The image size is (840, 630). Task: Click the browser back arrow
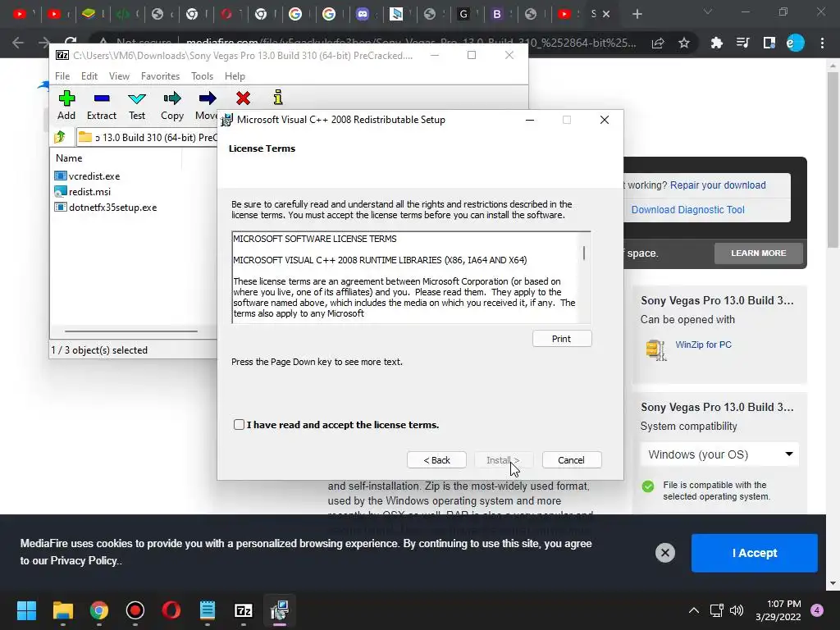18,43
